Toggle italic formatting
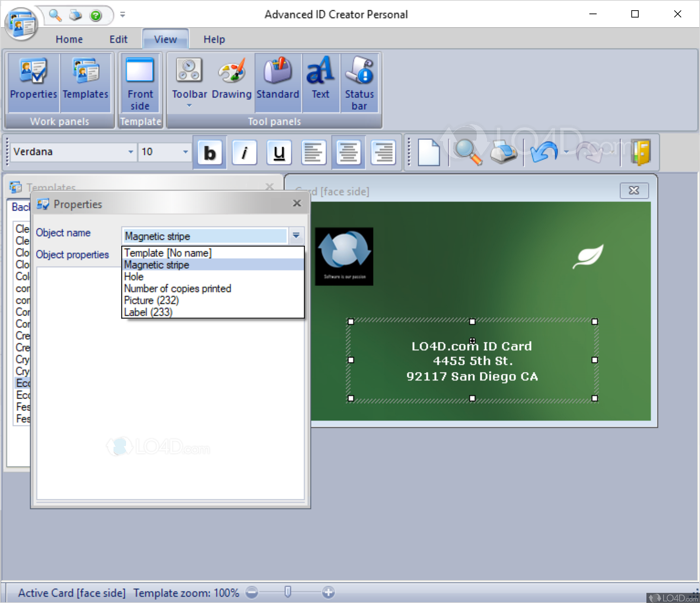 tap(244, 153)
